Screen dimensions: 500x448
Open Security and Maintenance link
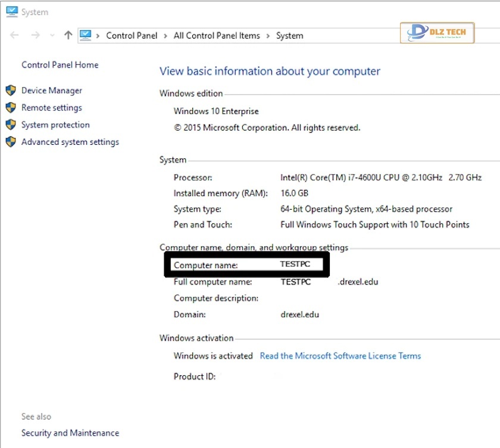coord(70,433)
